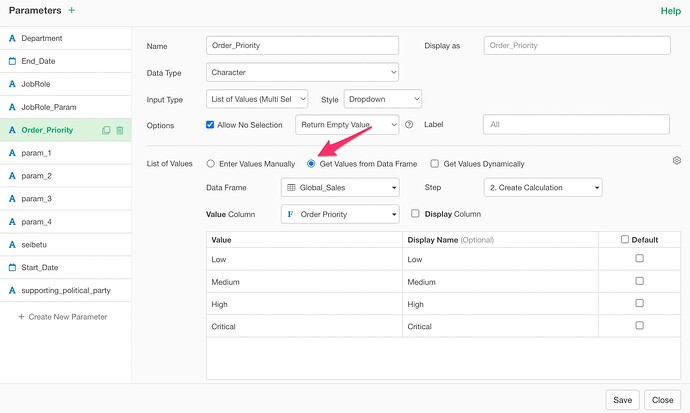Click the F factor icon in Value Column
This screenshot has height=413, width=690.
coord(290,214)
